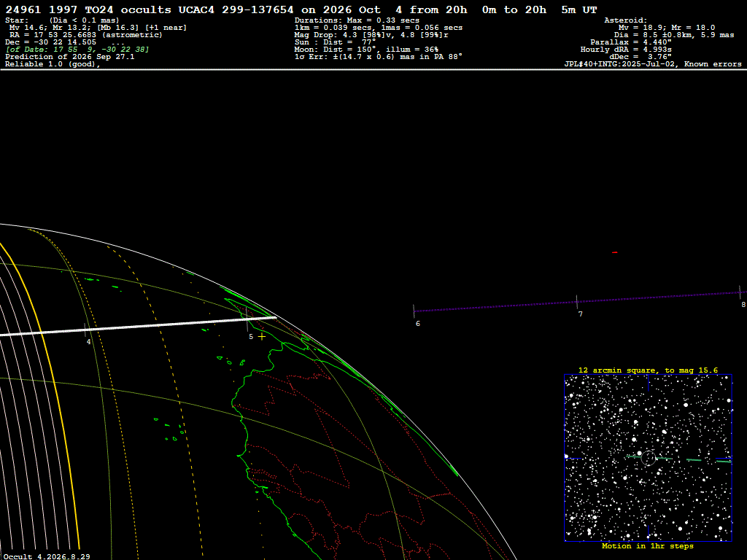Click the event title '24961 1997 TO24 occults'
747x560 pixels.
tap(88, 10)
